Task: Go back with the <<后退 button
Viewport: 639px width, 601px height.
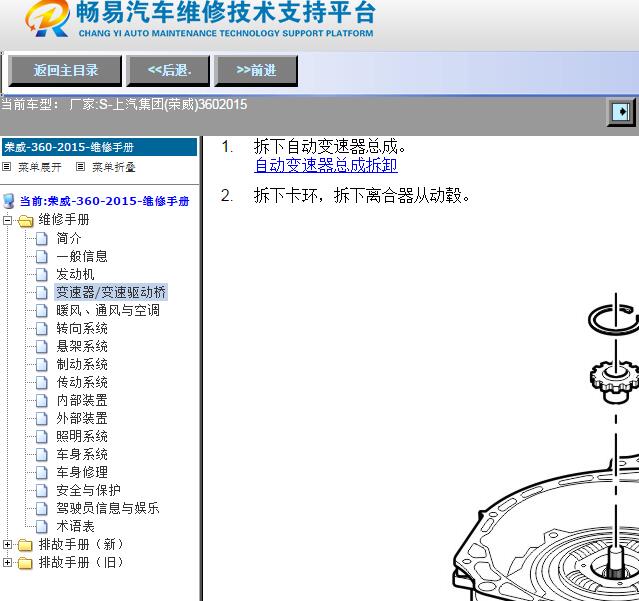Action: click(168, 71)
